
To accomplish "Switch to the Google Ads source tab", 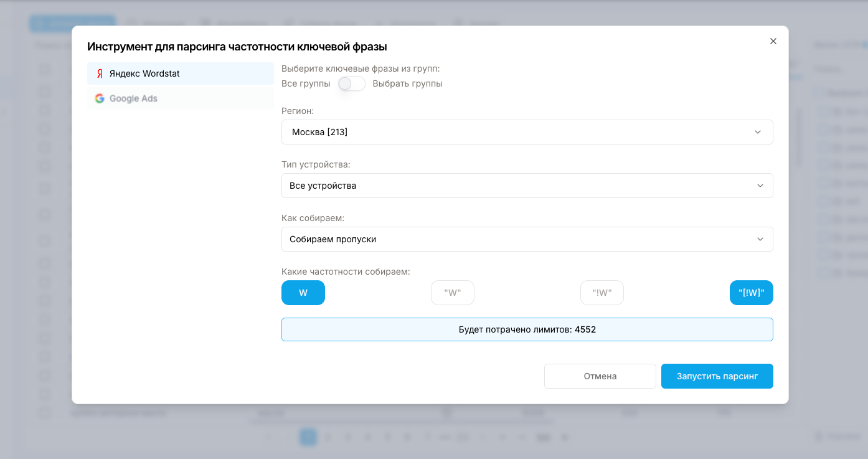I will click(x=180, y=98).
